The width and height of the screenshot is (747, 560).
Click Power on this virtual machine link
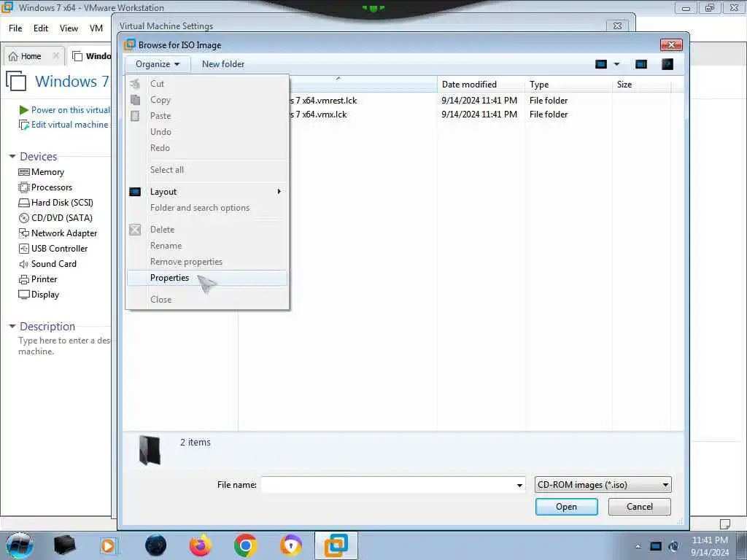pyautogui.click(x=71, y=110)
